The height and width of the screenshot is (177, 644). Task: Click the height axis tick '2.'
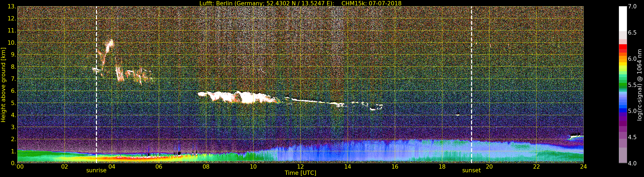point(13,139)
